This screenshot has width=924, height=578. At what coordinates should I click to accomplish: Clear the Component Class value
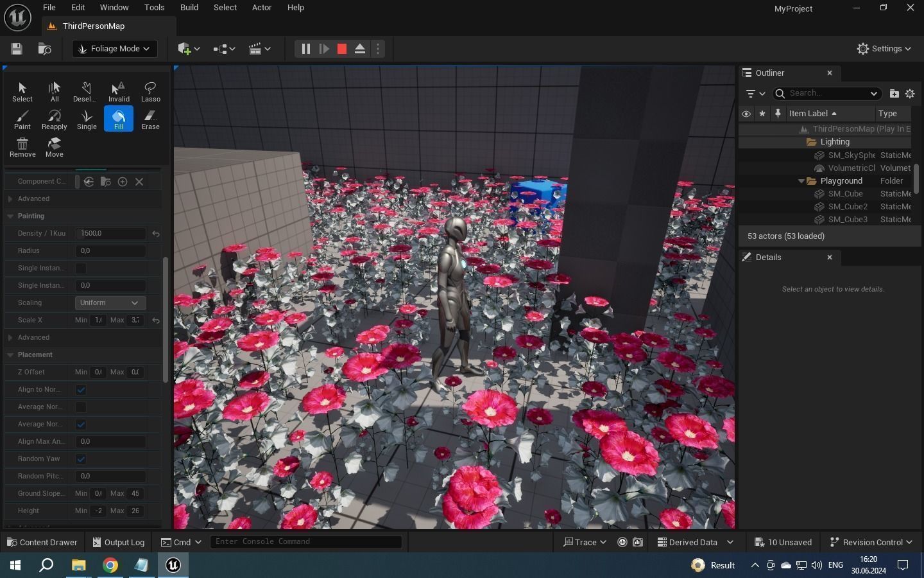coord(139,182)
